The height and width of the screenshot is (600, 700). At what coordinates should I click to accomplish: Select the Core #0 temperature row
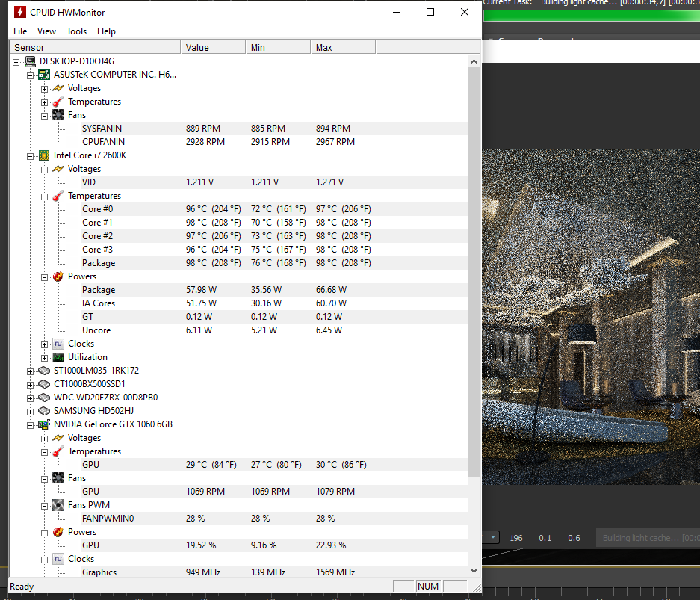[275, 209]
